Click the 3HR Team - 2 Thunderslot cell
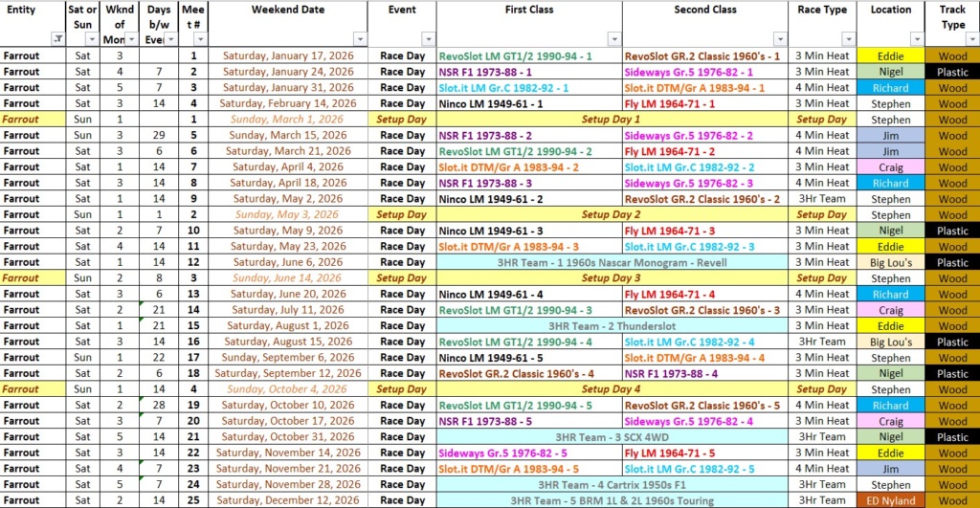Image resolution: width=980 pixels, height=508 pixels. click(611, 325)
